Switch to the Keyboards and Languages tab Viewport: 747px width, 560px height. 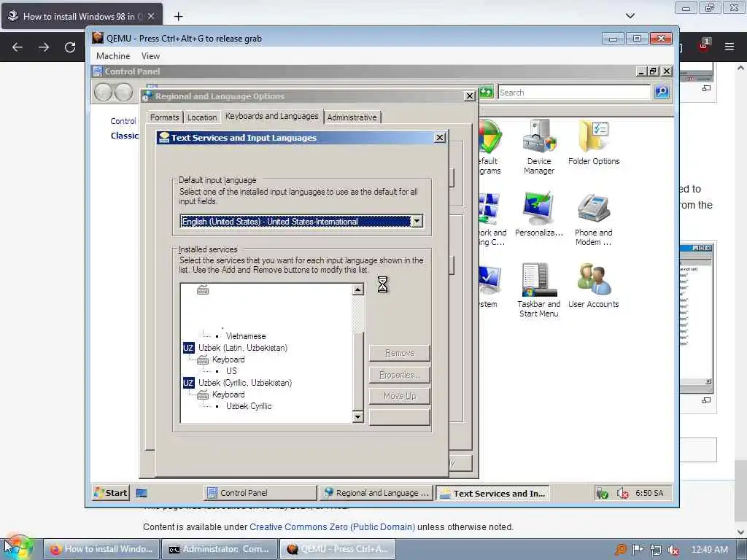tap(271, 116)
